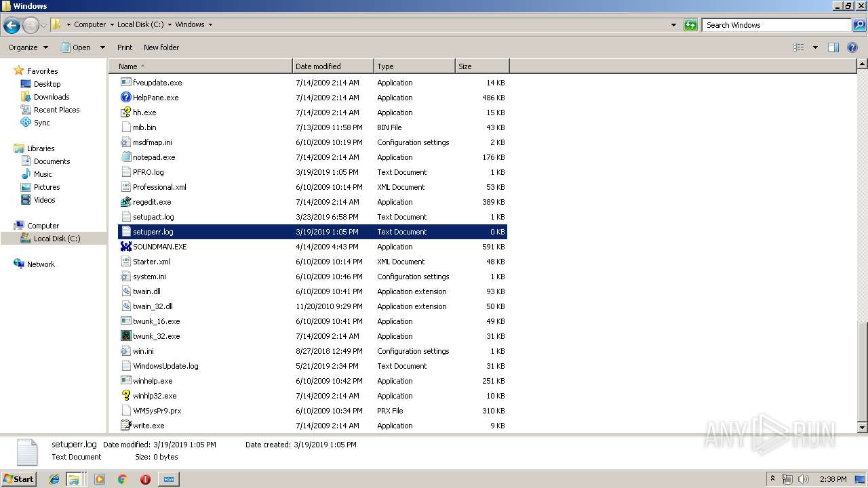868x488 pixels.
Task: Select the regedit.exe file icon
Action: pos(125,202)
